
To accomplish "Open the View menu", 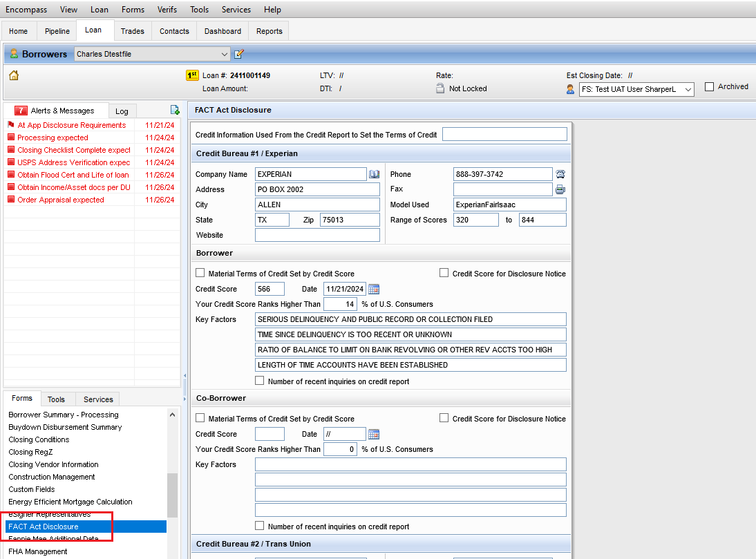I will pos(68,10).
